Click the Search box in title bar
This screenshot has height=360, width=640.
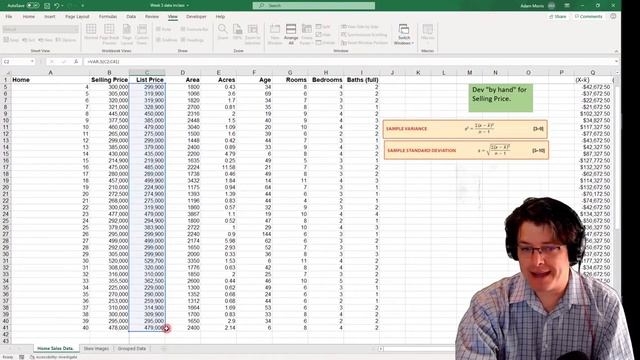(x=313, y=6)
